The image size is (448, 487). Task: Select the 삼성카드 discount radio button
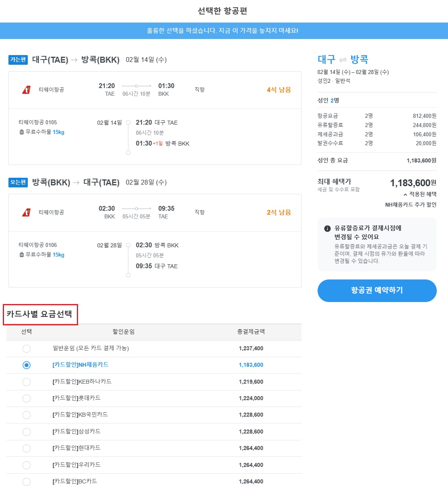[x=27, y=432]
